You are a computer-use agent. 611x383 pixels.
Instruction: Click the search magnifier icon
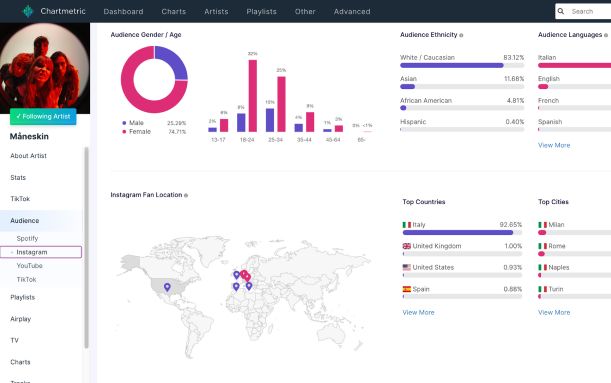coord(561,11)
